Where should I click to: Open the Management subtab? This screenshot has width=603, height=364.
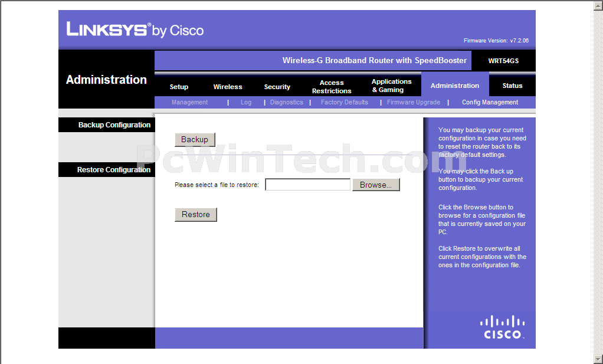click(x=189, y=102)
